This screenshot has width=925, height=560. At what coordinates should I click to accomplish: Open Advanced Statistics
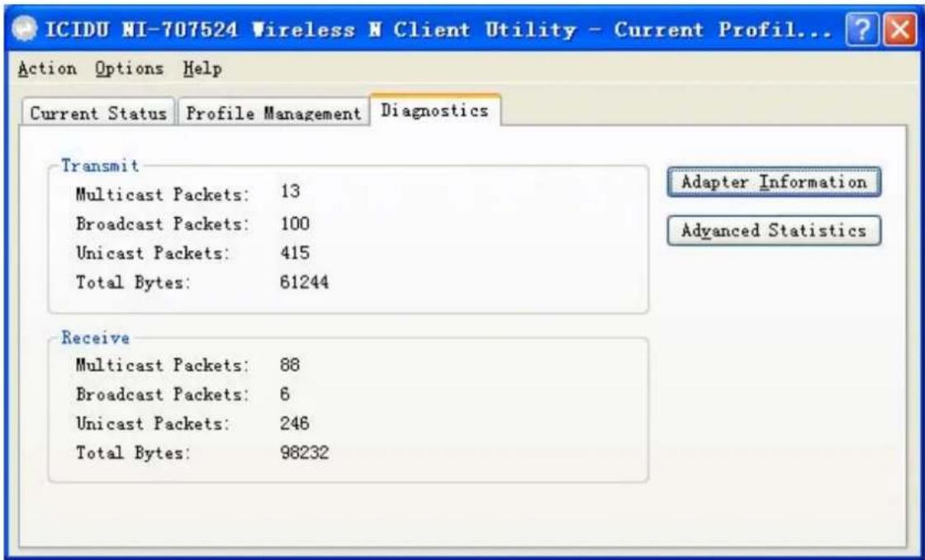(x=774, y=230)
